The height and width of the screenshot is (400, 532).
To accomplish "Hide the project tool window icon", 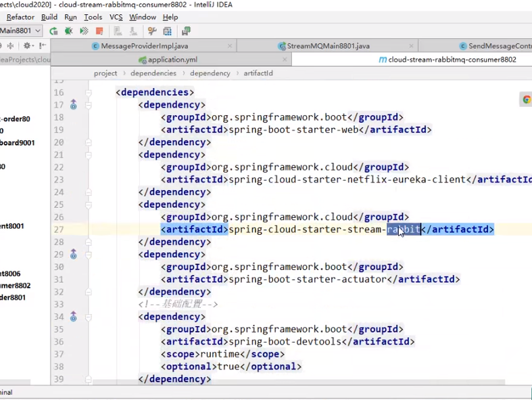I will click(43, 45).
